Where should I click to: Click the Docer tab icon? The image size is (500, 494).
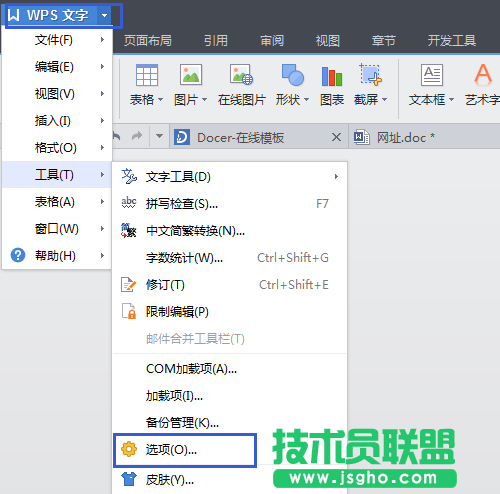coord(182,137)
